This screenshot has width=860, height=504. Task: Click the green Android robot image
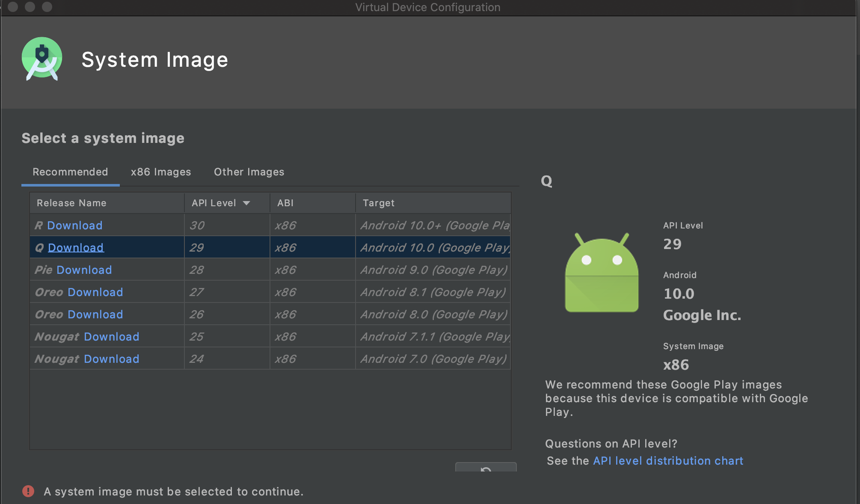point(602,273)
